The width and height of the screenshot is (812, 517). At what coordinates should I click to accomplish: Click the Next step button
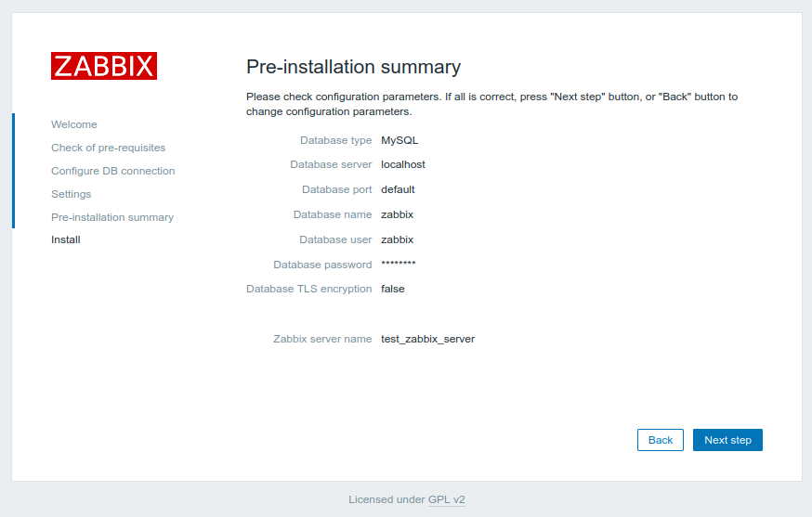pos(727,440)
